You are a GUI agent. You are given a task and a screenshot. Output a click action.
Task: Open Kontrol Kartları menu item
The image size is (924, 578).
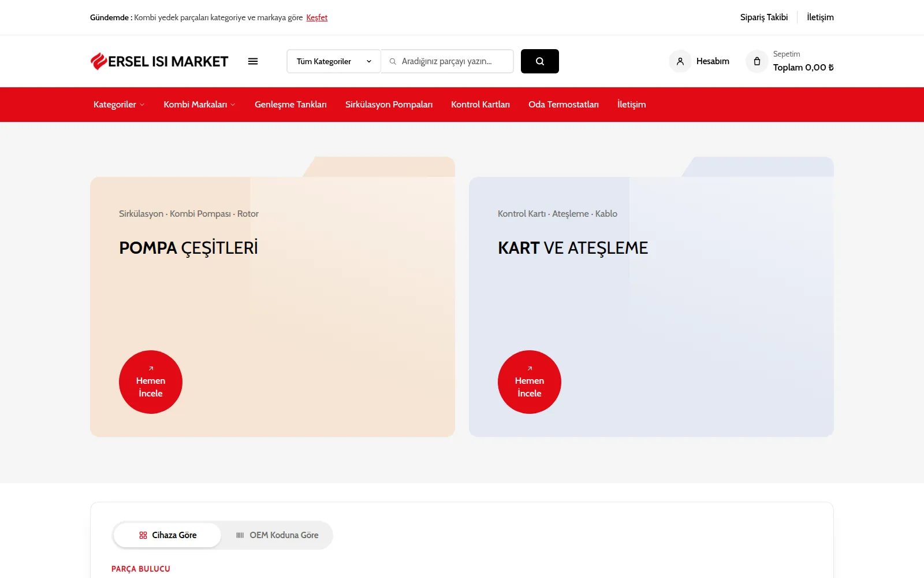click(480, 105)
